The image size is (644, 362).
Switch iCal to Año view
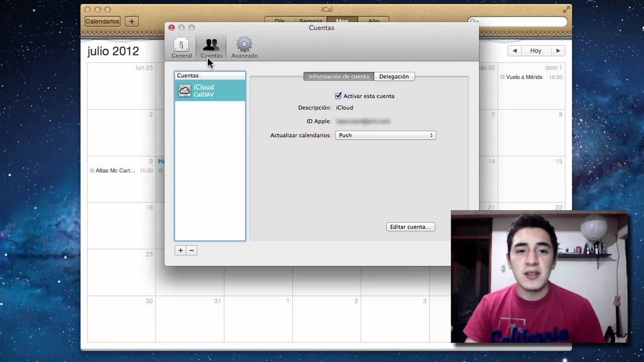[x=373, y=22]
